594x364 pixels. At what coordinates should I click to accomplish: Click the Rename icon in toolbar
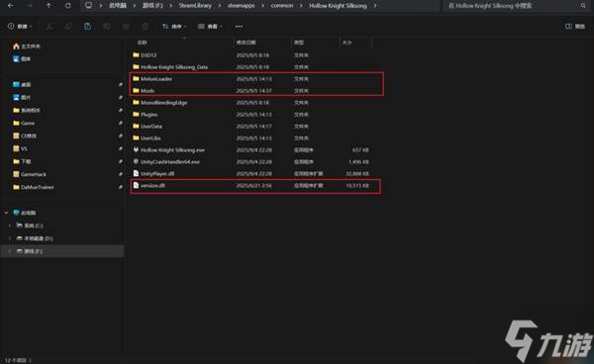pos(107,26)
